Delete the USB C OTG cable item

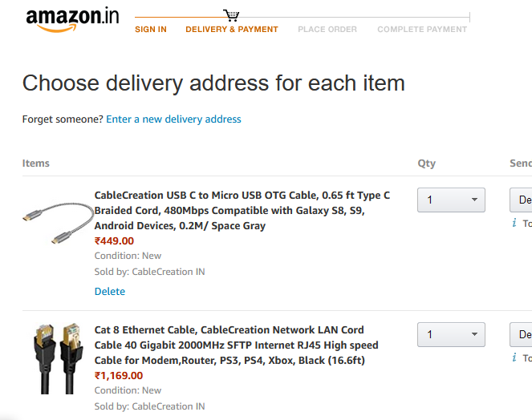[x=110, y=291]
